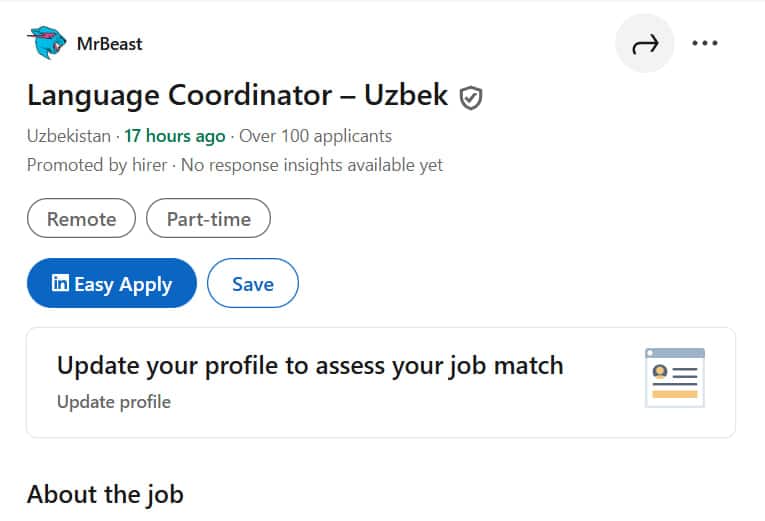Image resolution: width=765 pixels, height=521 pixels.
Task: Click the verified badge beside job title
Action: tap(471, 97)
